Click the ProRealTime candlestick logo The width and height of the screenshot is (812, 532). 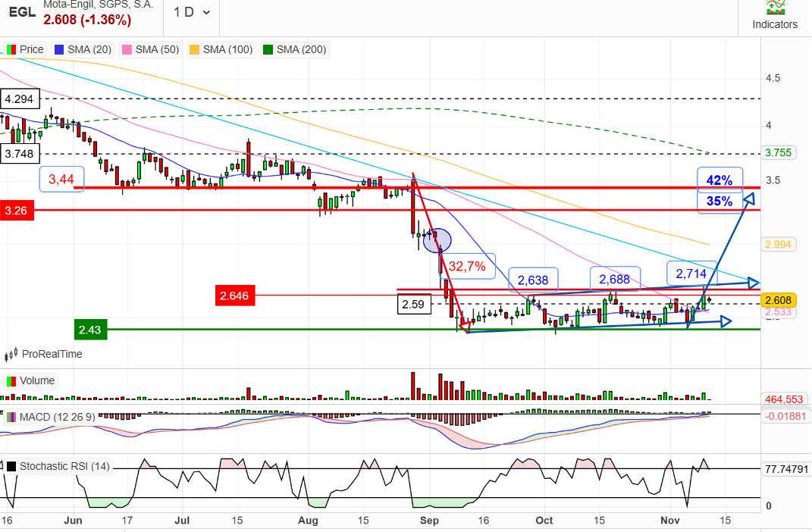click(11, 355)
